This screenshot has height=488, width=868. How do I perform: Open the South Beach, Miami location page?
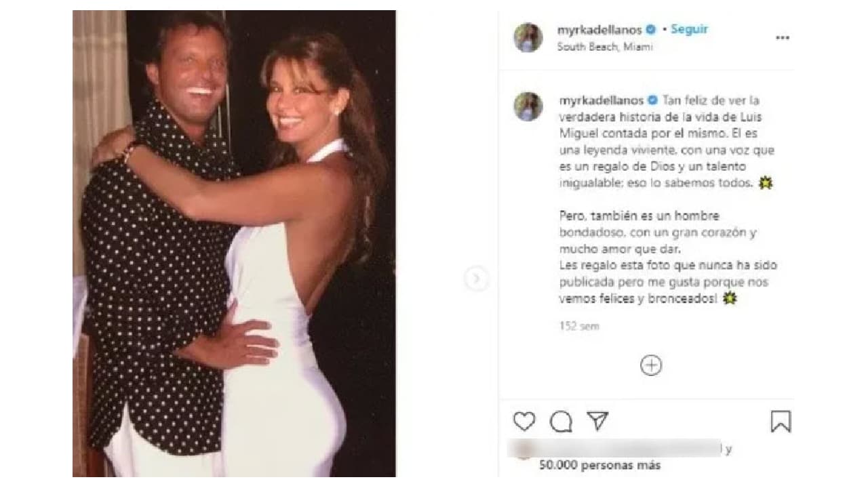click(604, 47)
